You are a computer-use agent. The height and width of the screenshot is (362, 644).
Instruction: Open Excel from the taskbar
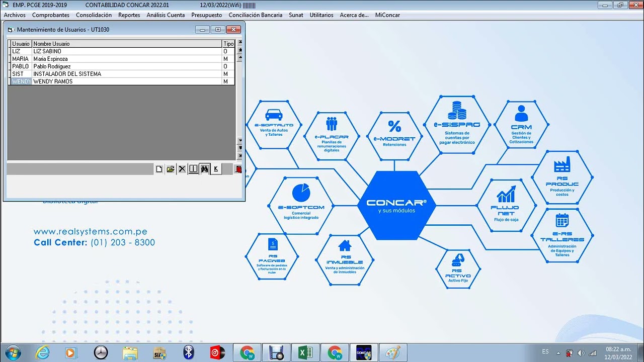point(305,352)
